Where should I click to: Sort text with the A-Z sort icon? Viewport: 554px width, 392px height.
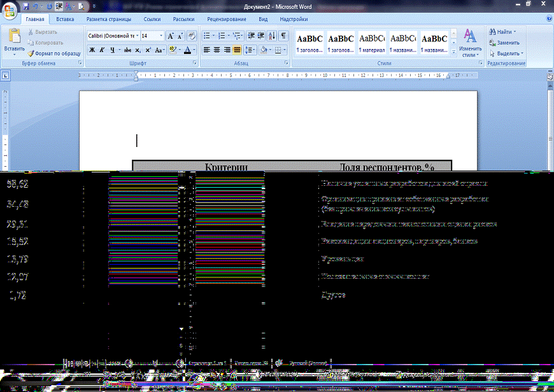(272, 36)
